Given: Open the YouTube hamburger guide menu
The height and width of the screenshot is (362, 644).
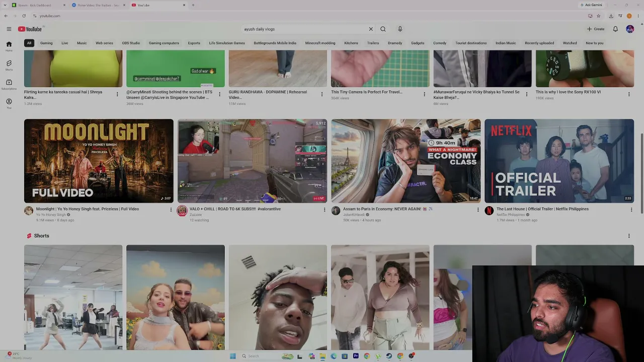Looking at the screenshot, I should pyautogui.click(x=9, y=29).
